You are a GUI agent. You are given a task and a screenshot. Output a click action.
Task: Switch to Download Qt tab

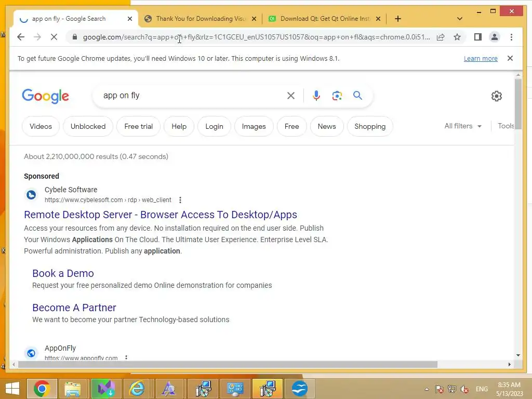coord(324,19)
